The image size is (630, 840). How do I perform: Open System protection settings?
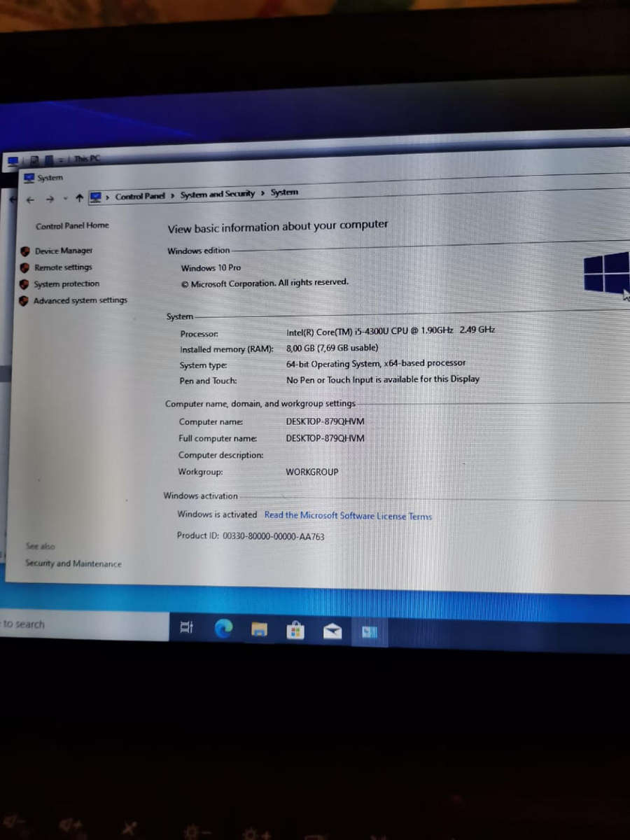66,283
